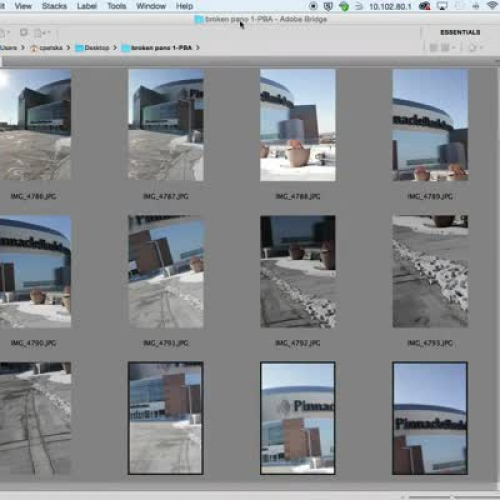Select the bottom-row thumbnail with the brick wall at center
Viewport: 500px width, 500px height.
(x=166, y=418)
